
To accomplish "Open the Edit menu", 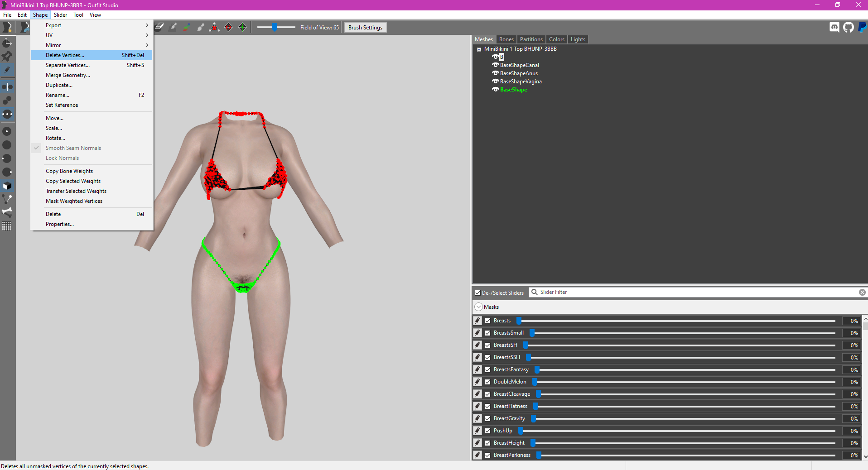I will click(x=22, y=15).
